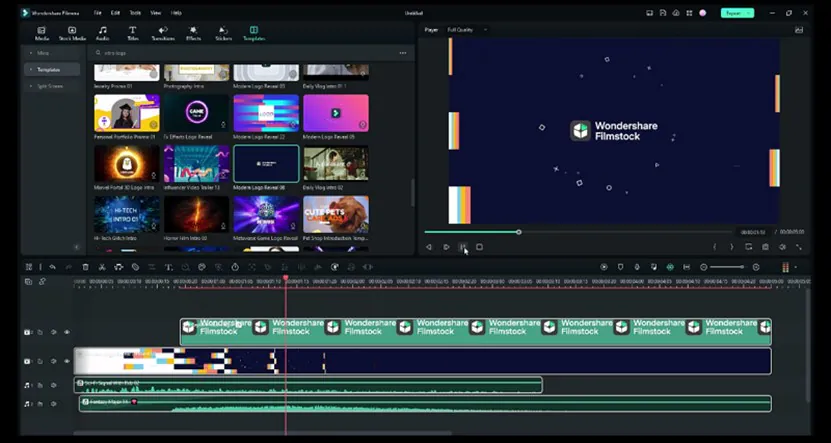Pause the preview playback

click(463, 247)
